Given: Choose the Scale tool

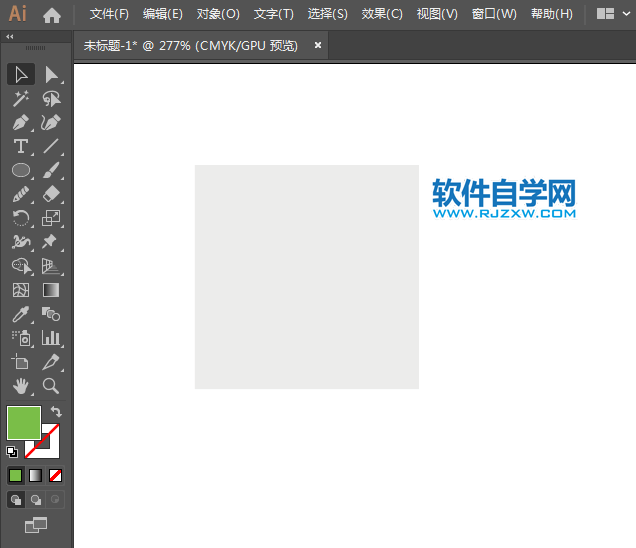Looking at the screenshot, I should [51, 218].
